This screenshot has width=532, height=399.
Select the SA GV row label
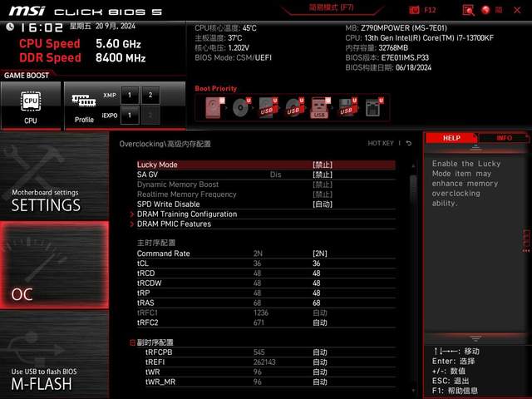point(147,175)
